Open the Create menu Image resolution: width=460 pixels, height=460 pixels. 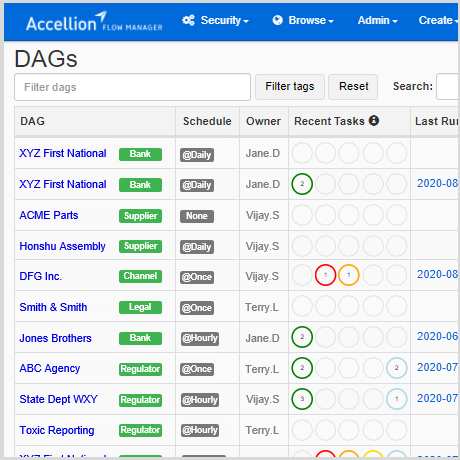coord(438,20)
